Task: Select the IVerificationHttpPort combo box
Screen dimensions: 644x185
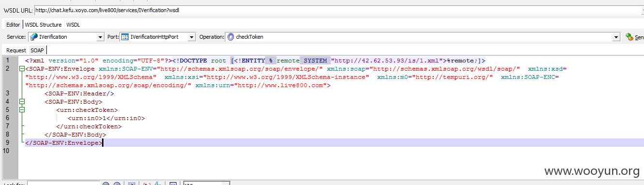Action: pos(158,37)
